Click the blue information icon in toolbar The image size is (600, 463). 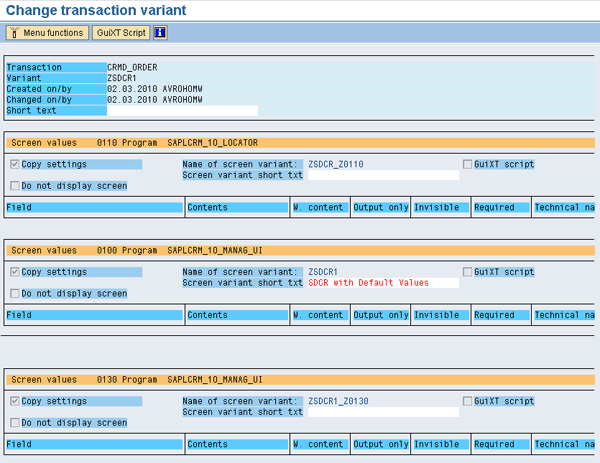(x=160, y=32)
